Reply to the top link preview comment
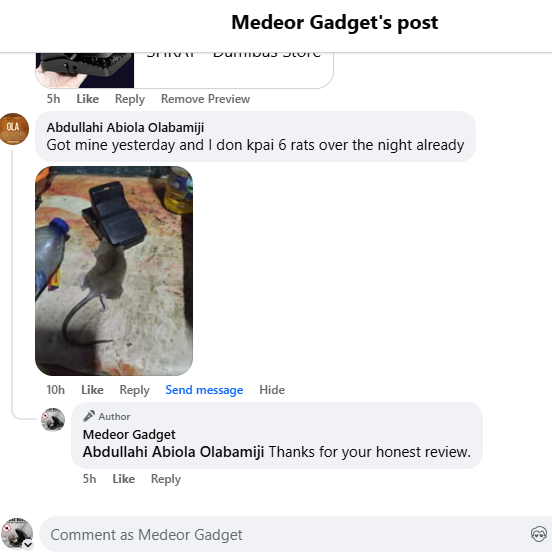The height and width of the screenshot is (558, 552). tap(130, 99)
